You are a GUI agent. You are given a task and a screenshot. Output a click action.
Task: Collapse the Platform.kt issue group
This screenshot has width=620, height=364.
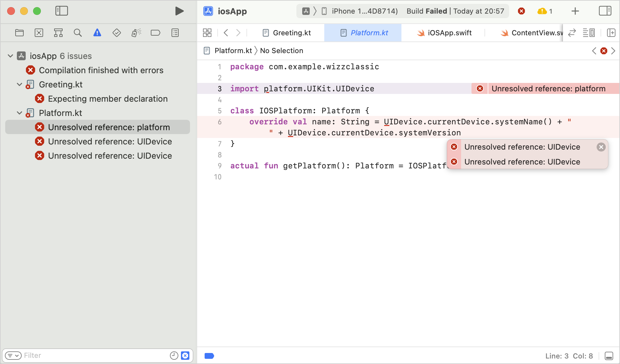point(19,113)
